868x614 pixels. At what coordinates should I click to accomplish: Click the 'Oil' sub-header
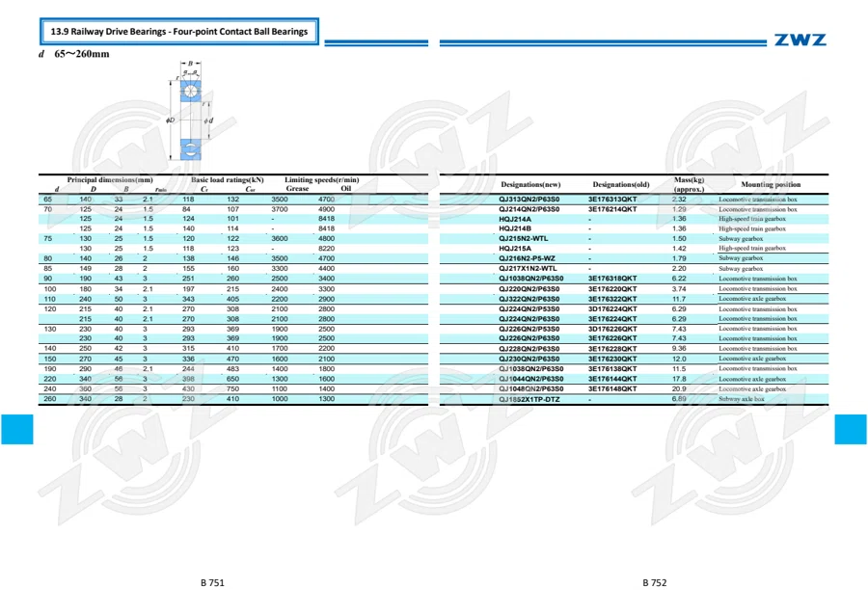[346, 189]
